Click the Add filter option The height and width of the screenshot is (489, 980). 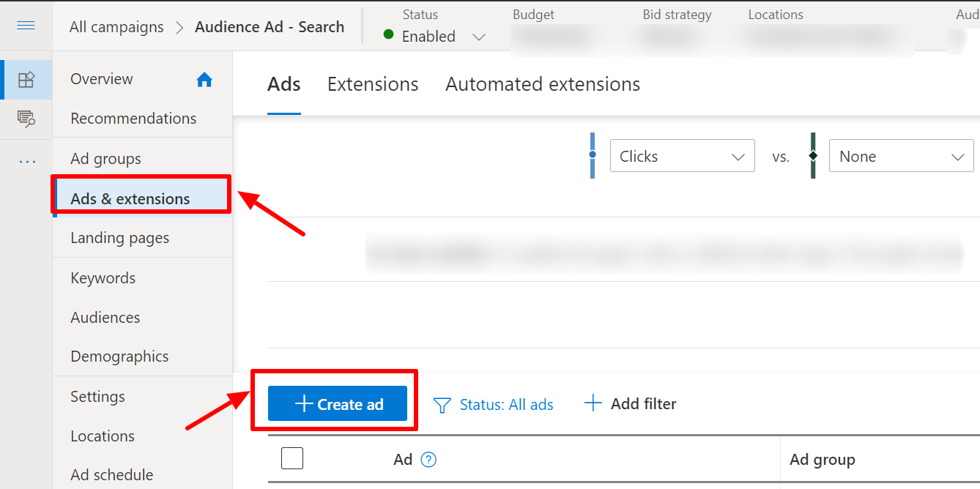tap(630, 403)
